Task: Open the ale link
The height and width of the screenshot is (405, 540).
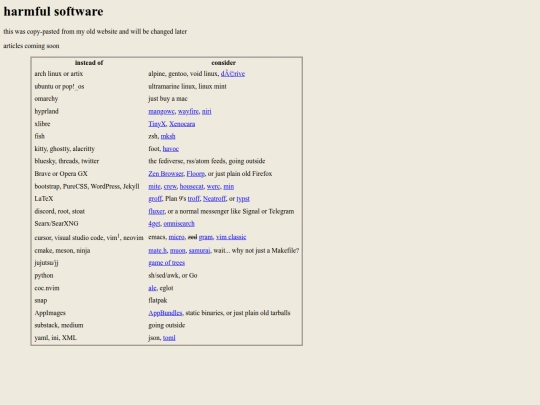Action: [152, 288]
